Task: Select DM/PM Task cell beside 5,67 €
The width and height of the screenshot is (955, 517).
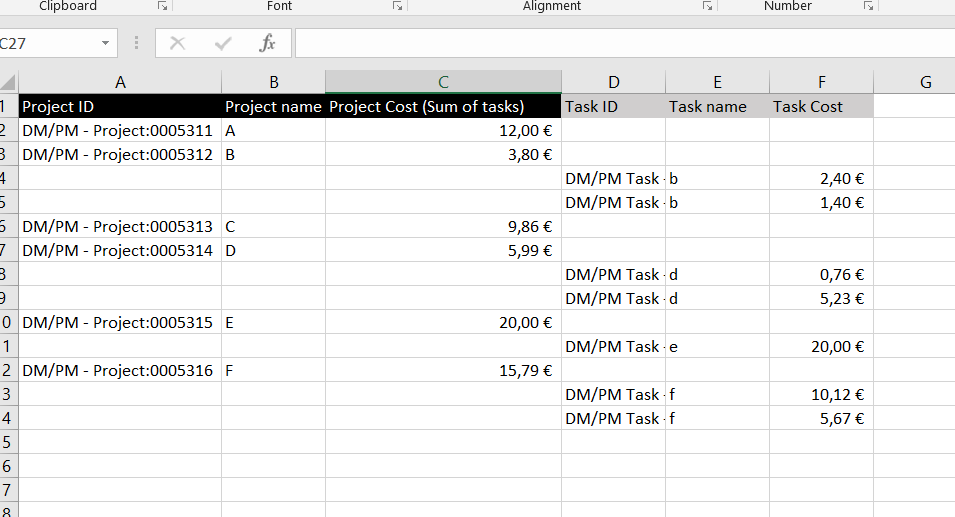Action: [x=613, y=418]
